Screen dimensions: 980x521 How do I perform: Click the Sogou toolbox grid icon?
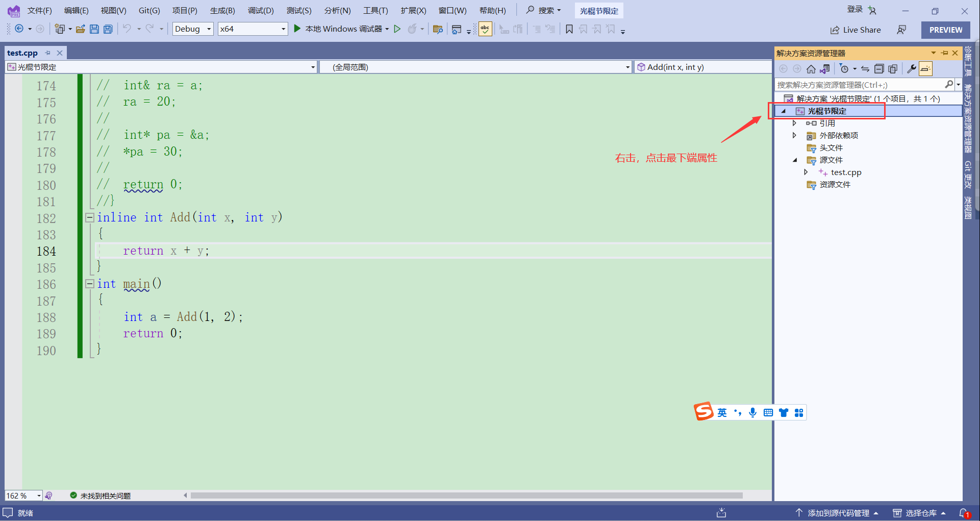coord(799,412)
